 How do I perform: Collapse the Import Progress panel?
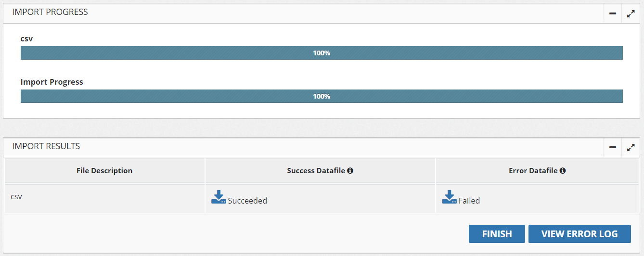point(613,13)
